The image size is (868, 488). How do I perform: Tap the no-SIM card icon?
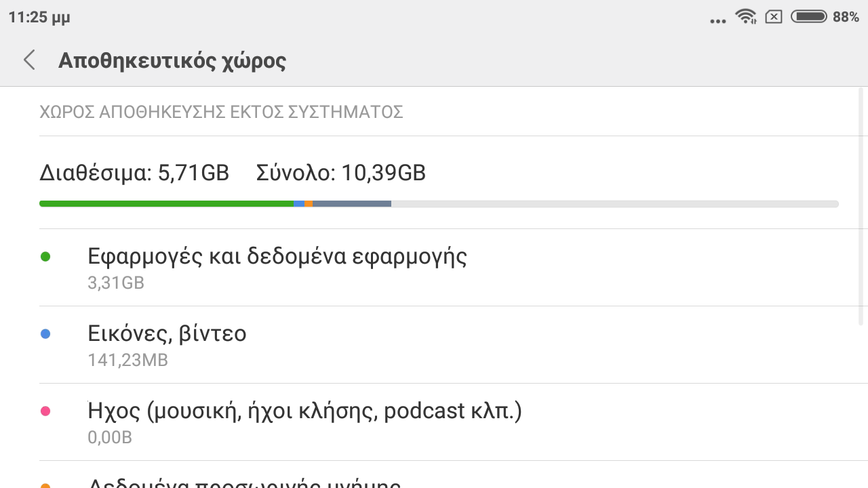click(774, 17)
